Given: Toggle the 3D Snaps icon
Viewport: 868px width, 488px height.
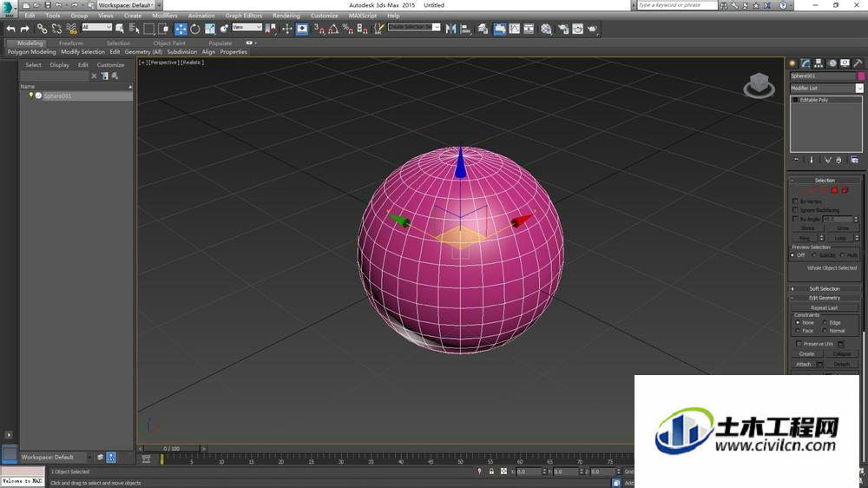Looking at the screenshot, I should (x=319, y=29).
